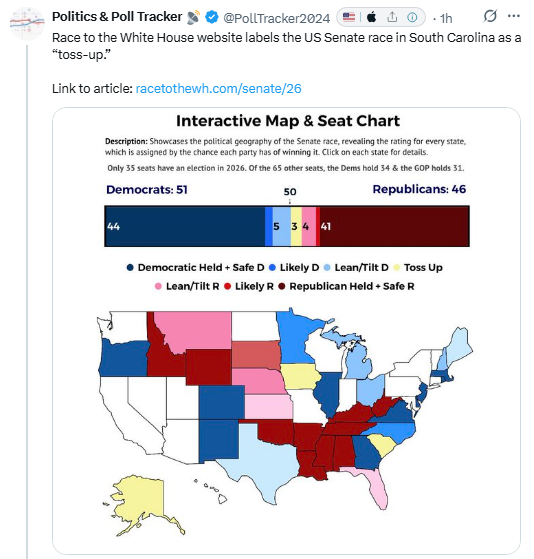
Task: Open the racetothewh.com/senate/26 link
Action: (x=219, y=88)
